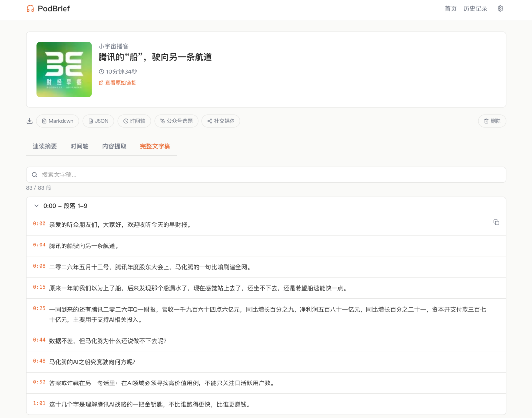Click the 10分钟34秒 duration text

tap(122, 71)
